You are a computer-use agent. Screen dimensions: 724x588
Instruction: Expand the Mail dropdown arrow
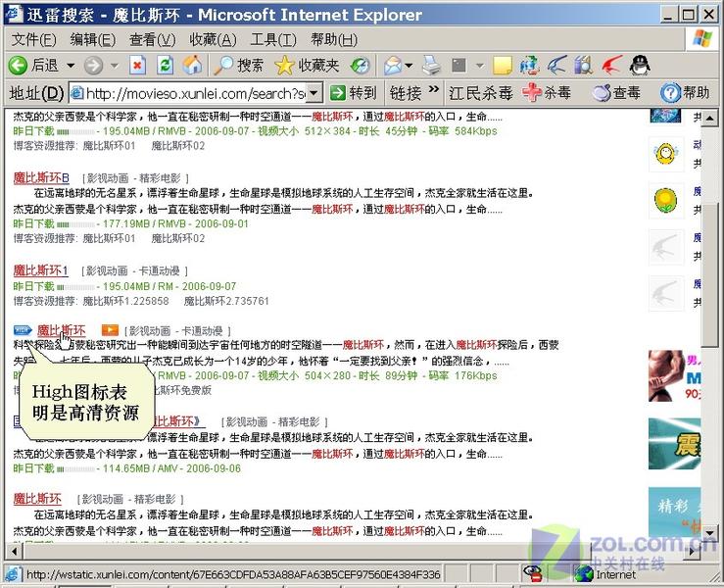pos(409,66)
